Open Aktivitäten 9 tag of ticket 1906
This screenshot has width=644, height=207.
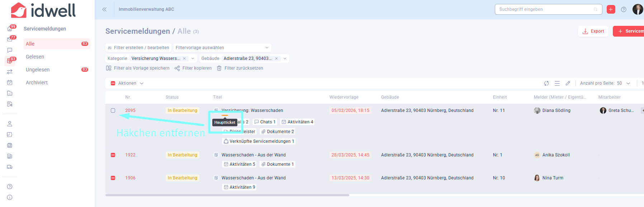(x=240, y=187)
